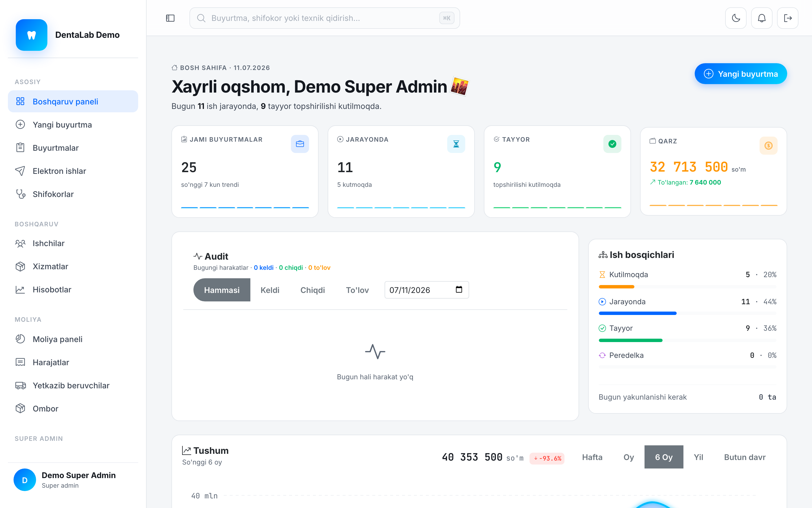Click the blue Yangi buyurtma button

pyautogui.click(x=741, y=74)
